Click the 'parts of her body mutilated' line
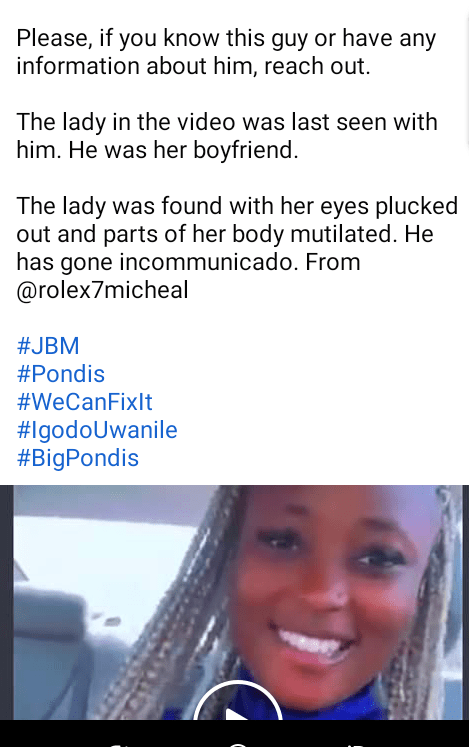 pos(225,234)
